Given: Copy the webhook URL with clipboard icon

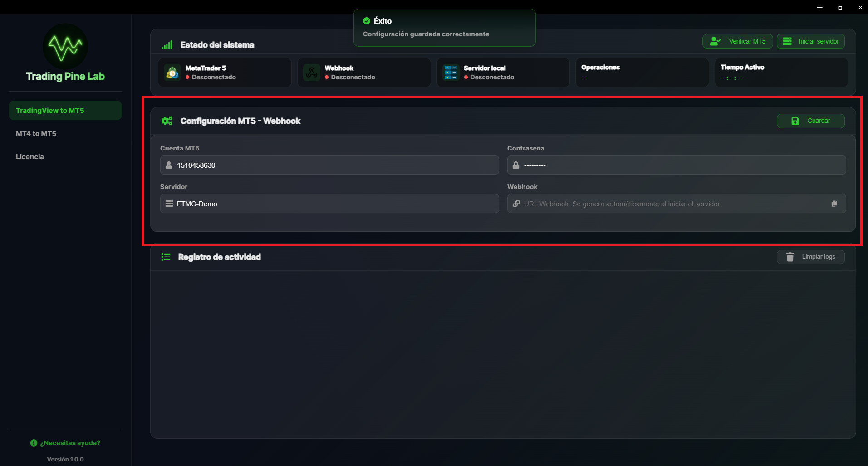Looking at the screenshot, I should [834, 204].
